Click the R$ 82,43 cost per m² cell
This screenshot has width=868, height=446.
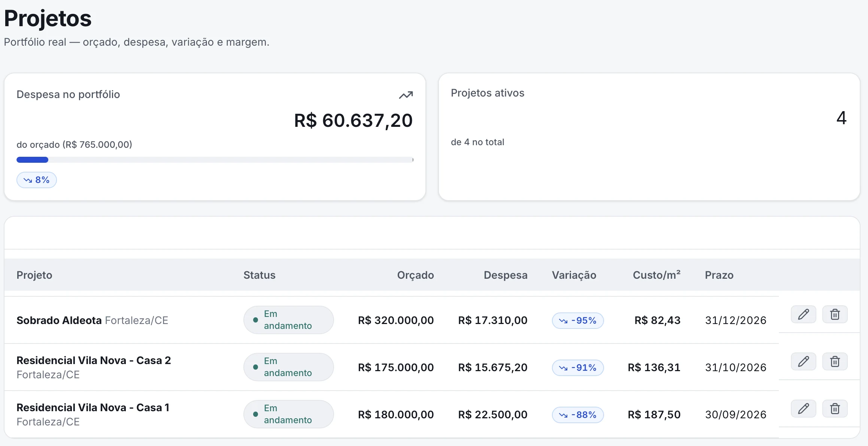pyautogui.click(x=658, y=320)
